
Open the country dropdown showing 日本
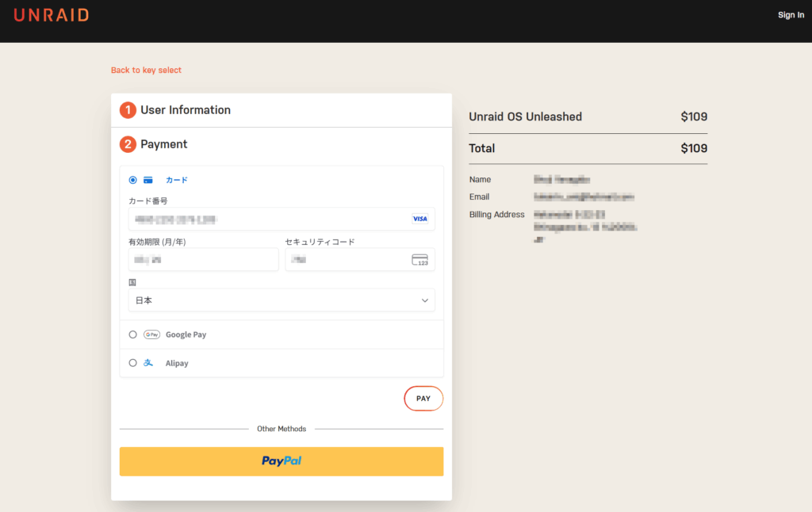(x=282, y=300)
